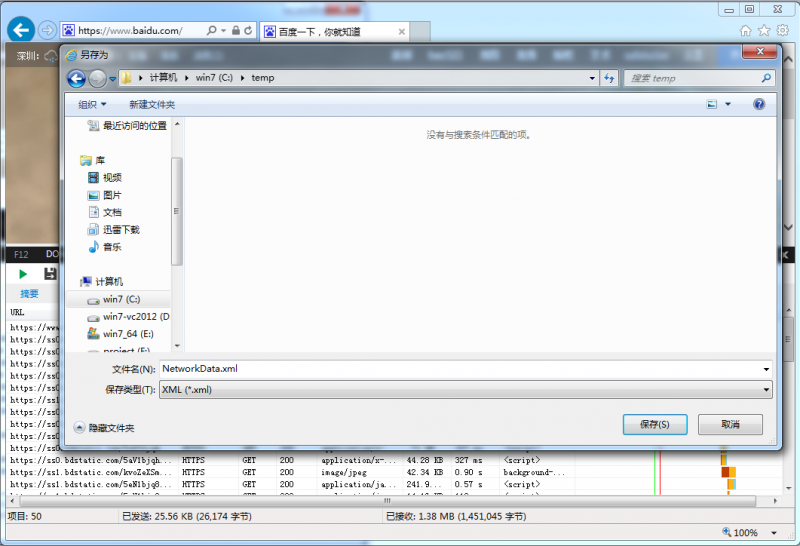The height and width of the screenshot is (546, 800).
Task: Open the zoom level dropdown arrow
Action: pos(774,533)
